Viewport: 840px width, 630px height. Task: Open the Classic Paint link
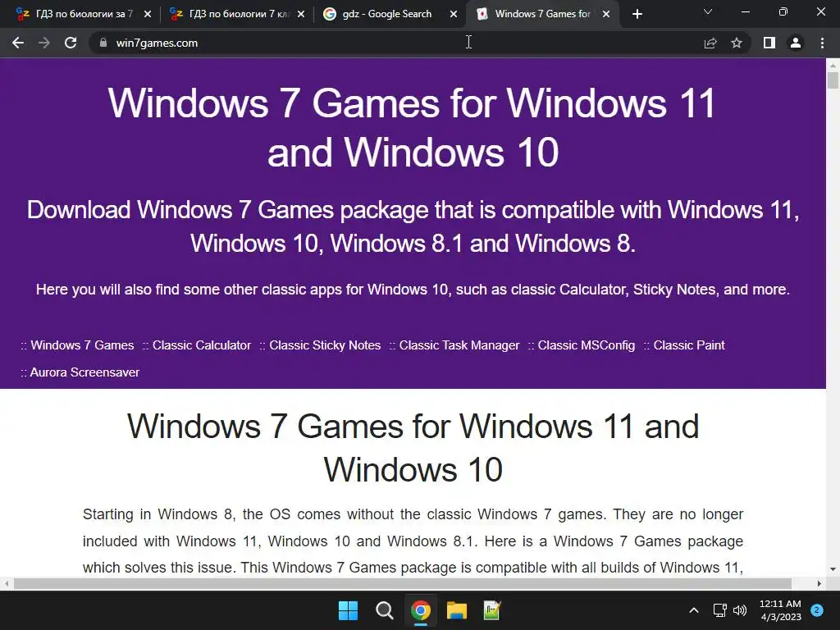[689, 345]
